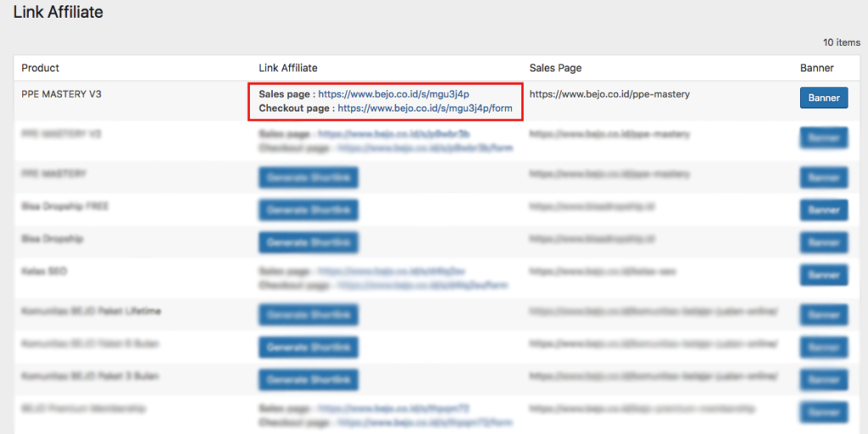868x434 pixels.
Task: Open the mgu3j4p sales page affiliate link
Action: [x=393, y=94]
